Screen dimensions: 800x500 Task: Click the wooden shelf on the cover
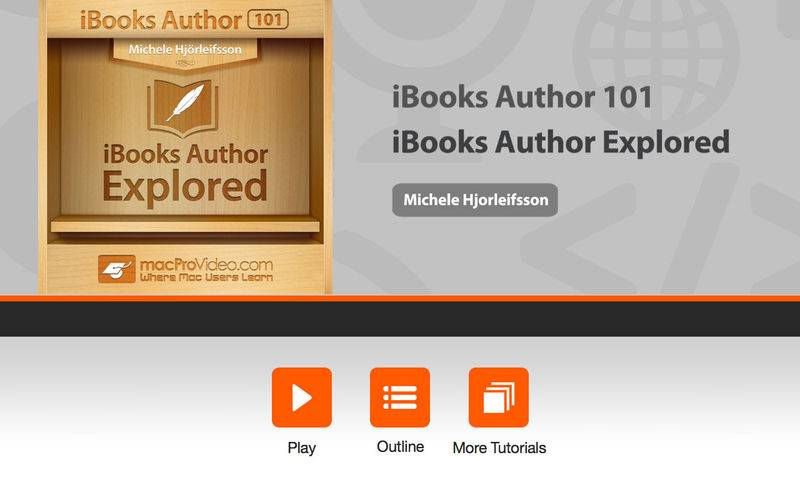click(x=185, y=225)
